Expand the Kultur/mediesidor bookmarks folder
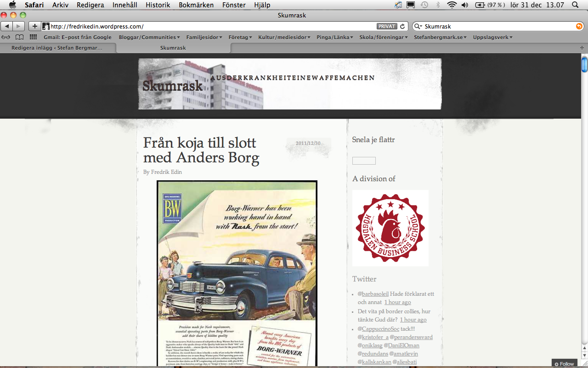This screenshot has width=588, height=368. click(x=284, y=37)
